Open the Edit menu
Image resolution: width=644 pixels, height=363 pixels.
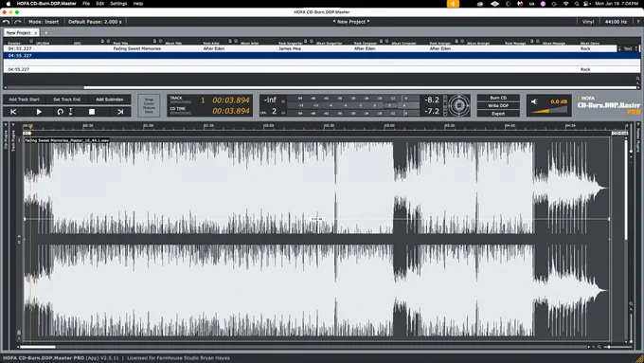(99, 3)
